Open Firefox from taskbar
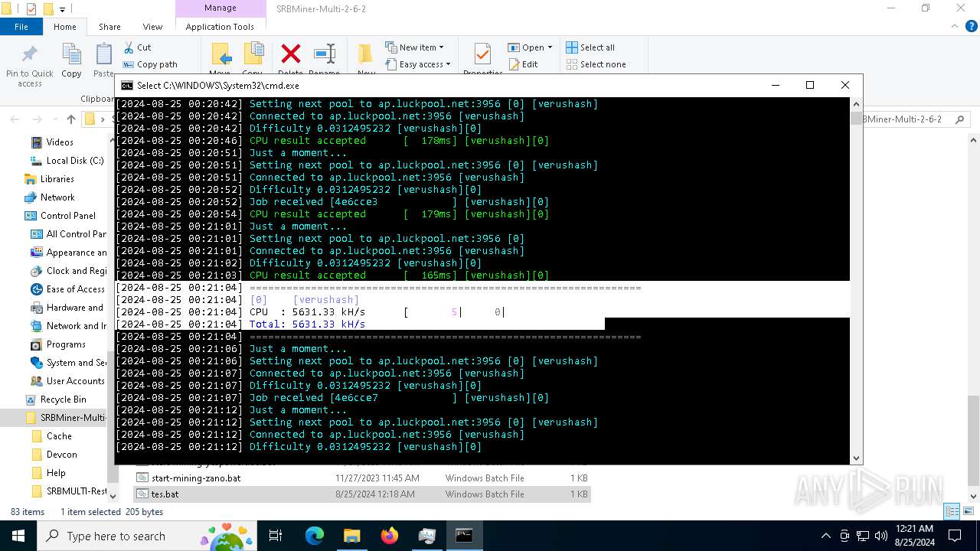The image size is (980, 551). tap(390, 536)
